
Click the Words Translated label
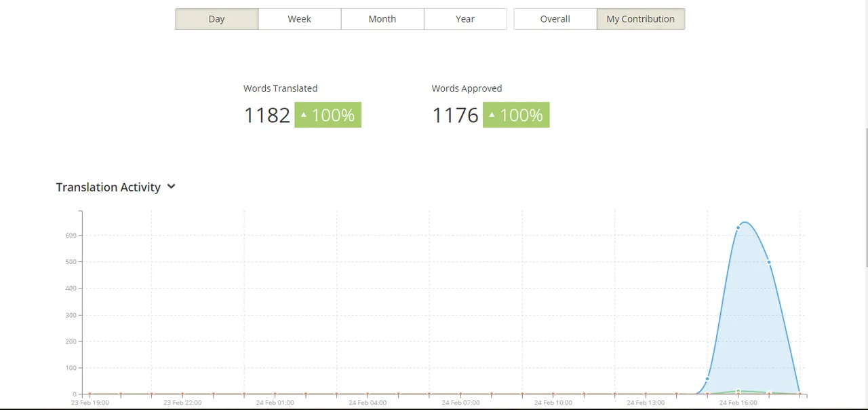(x=281, y=88)
